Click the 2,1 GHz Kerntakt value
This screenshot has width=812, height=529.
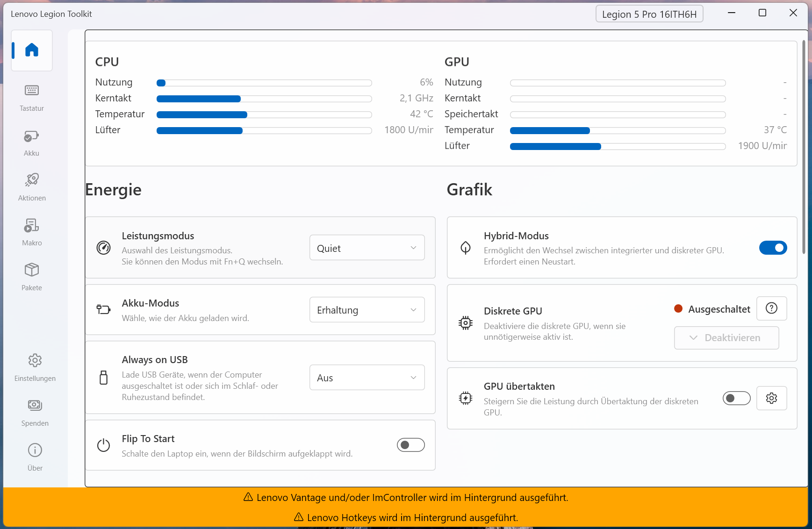pos(416,98)
